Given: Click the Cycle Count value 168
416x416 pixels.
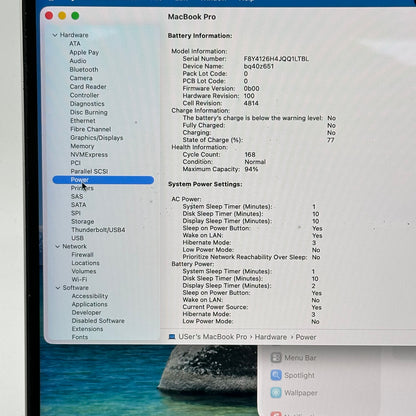Looking at the screenshot, I should 250,155.
